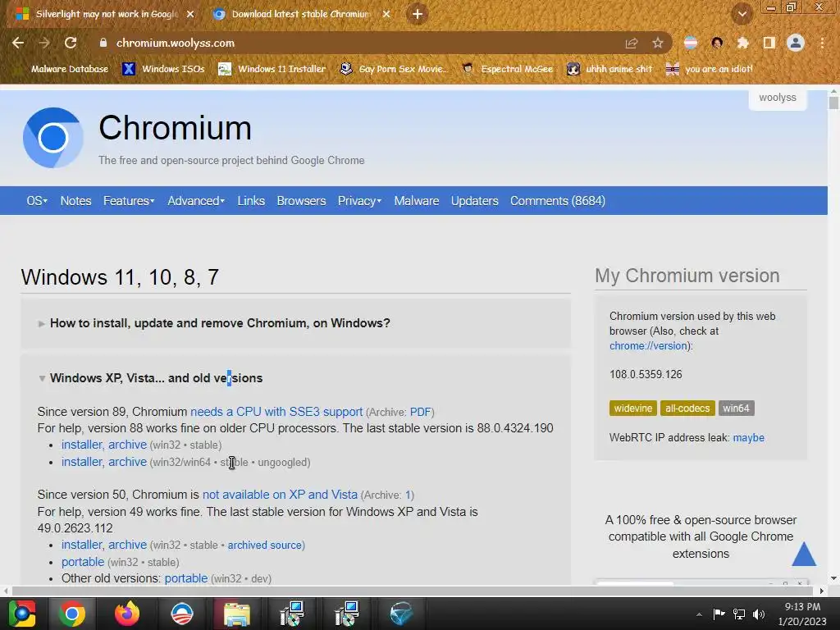
Task: Share this page using the share icon
Action: (x=632, y=43)
